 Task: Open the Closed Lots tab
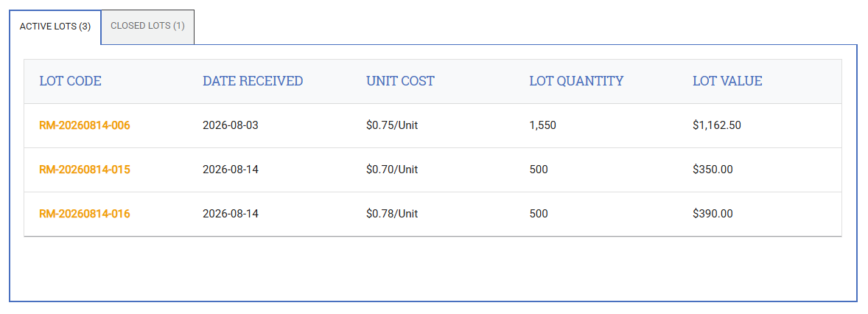tap(148, 27)
